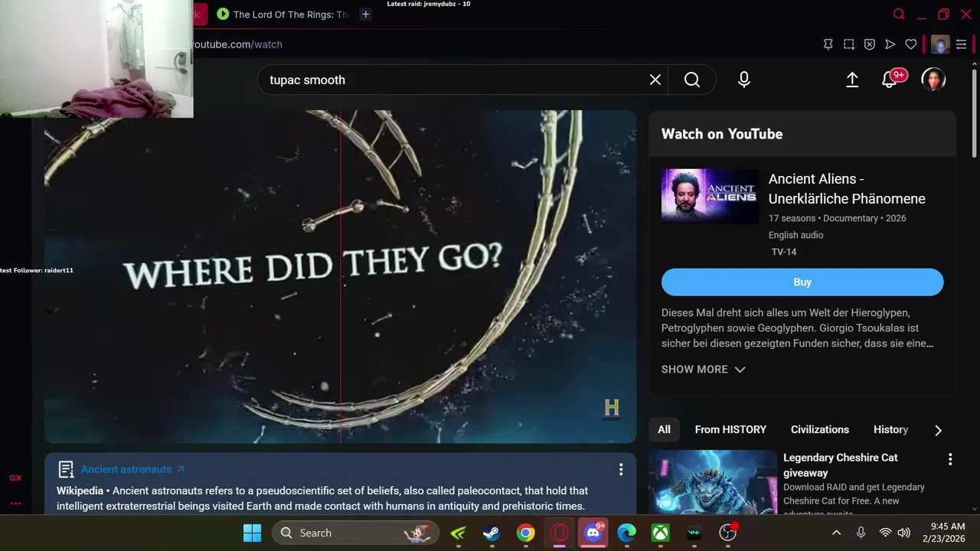
Task: Show more filter chips with right arrow
Action: click(x=938, y=430)
